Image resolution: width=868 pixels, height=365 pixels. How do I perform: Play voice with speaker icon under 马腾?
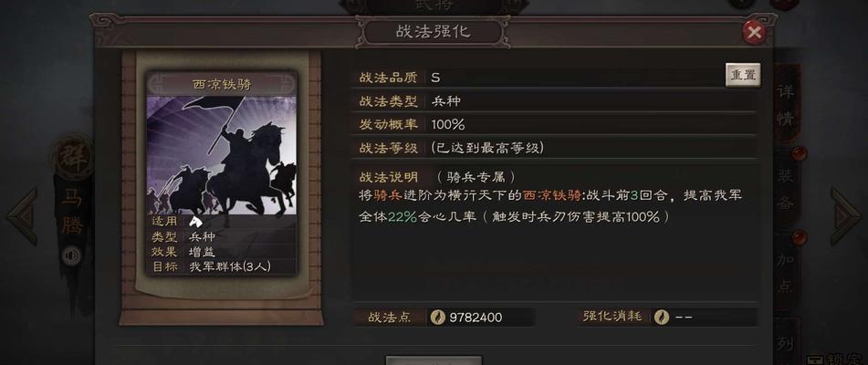[x=71, y=255]
